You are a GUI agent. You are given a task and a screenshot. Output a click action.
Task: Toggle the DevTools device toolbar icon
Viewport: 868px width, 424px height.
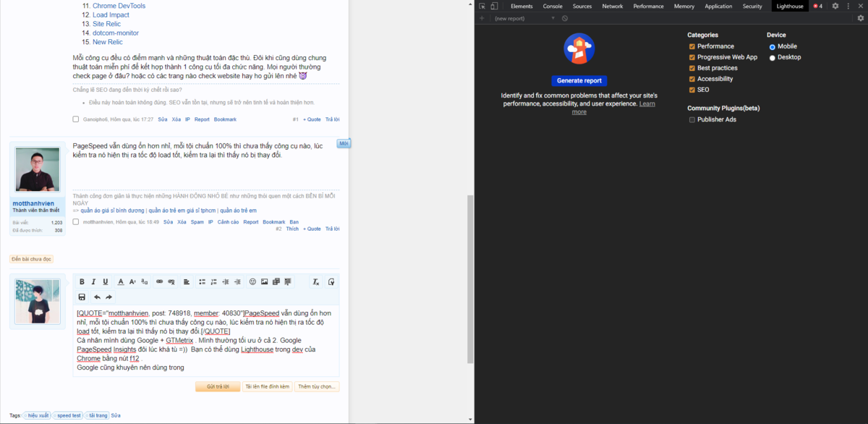[494, 6]
